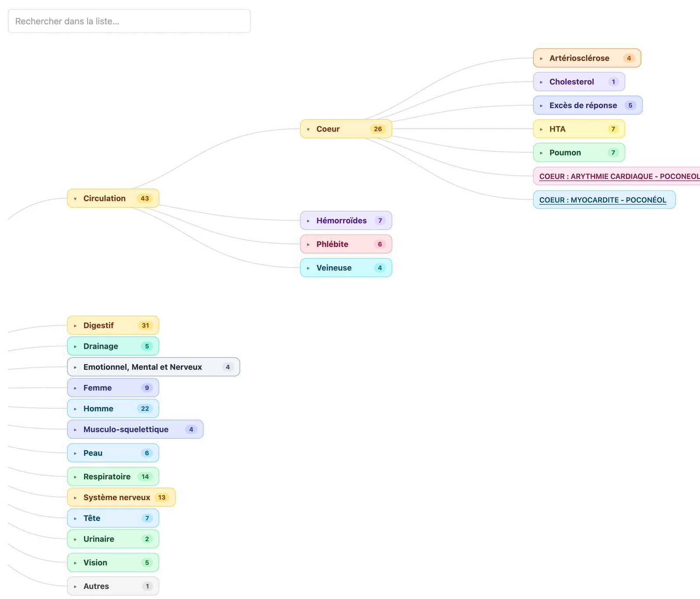Expand the Poumon node arrow
The width and height of the screenshot is (700, 599).
pos(541,153)
